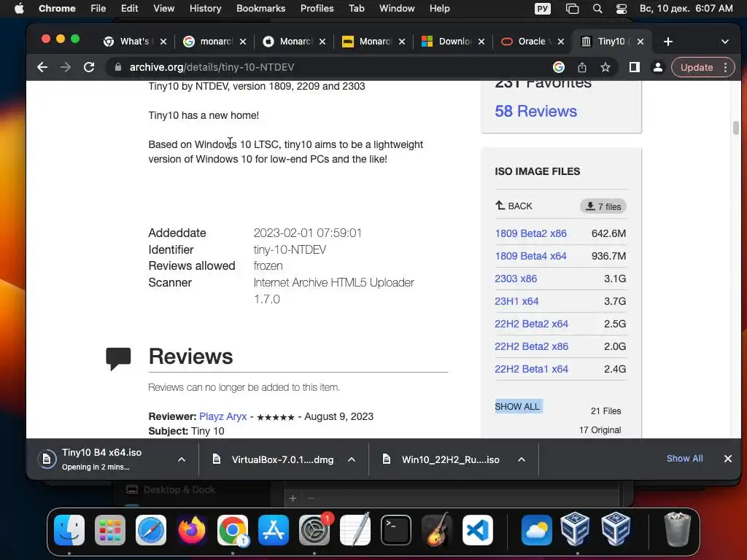
Task: Open Spotlight search in menu bar
Action: [x=597, y=9]
